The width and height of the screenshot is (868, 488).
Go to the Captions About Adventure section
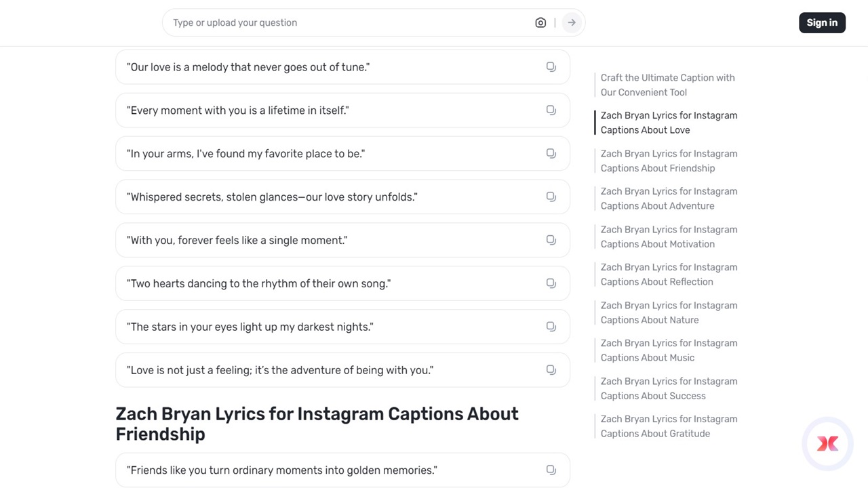point(669,199)
